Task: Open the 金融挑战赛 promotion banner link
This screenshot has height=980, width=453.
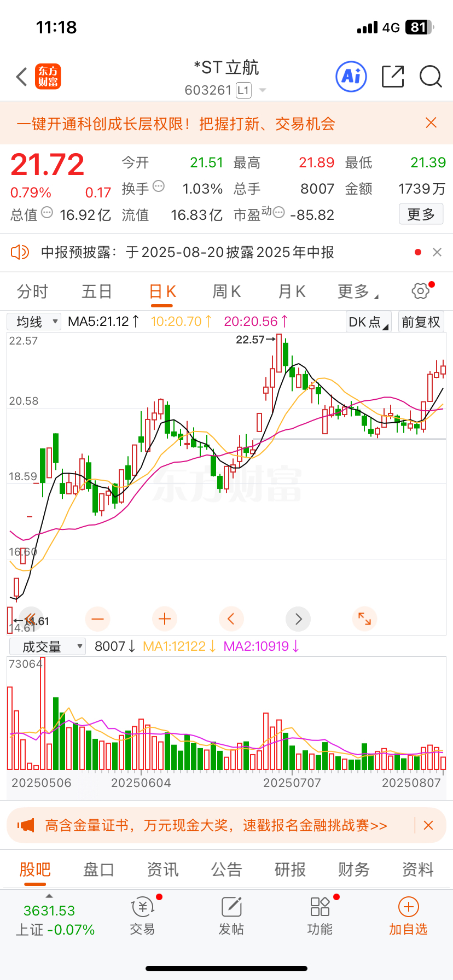Action: (x=216, y=825)
